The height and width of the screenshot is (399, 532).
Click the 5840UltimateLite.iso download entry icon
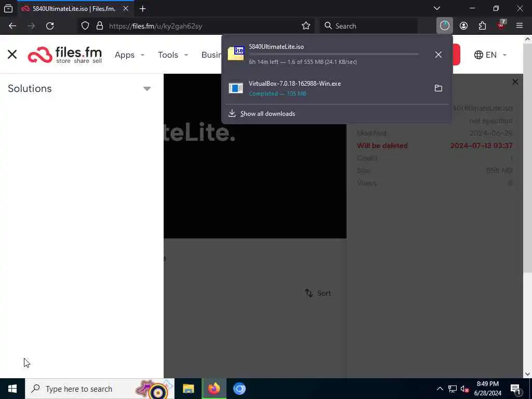tap(236, 54)
